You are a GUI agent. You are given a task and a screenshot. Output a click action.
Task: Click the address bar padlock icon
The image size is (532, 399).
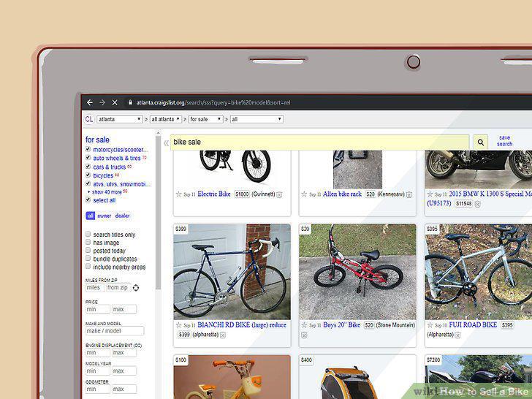(x=130, y=102)
